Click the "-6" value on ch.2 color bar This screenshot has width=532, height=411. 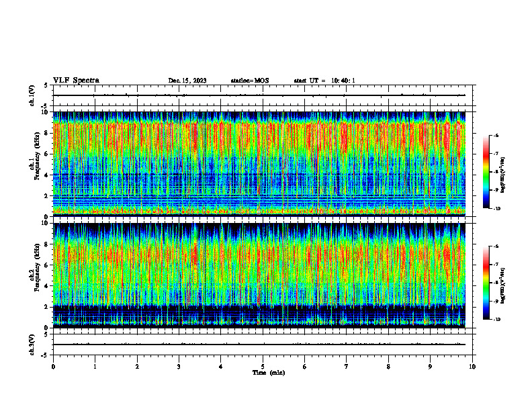496,246
